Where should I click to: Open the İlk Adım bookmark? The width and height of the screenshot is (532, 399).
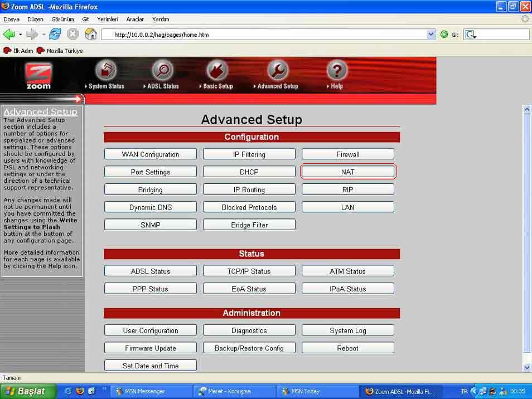click(18, 51)
